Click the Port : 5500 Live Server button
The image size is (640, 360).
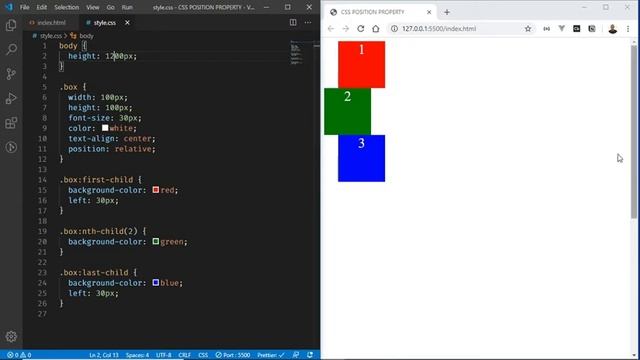[x=233, y=355]
